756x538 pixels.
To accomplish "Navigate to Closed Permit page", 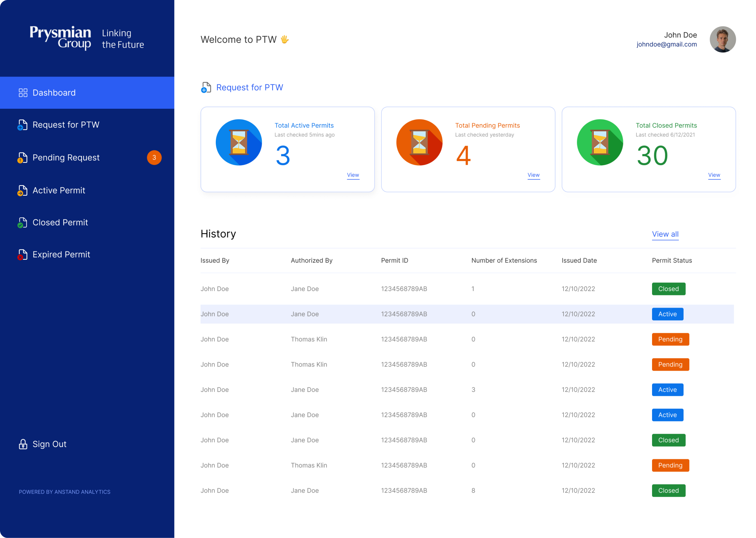I will click(60, 223).
